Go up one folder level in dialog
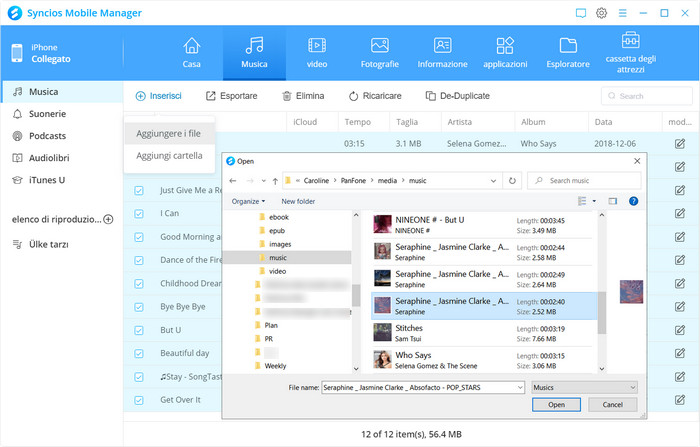 (275, 181)
